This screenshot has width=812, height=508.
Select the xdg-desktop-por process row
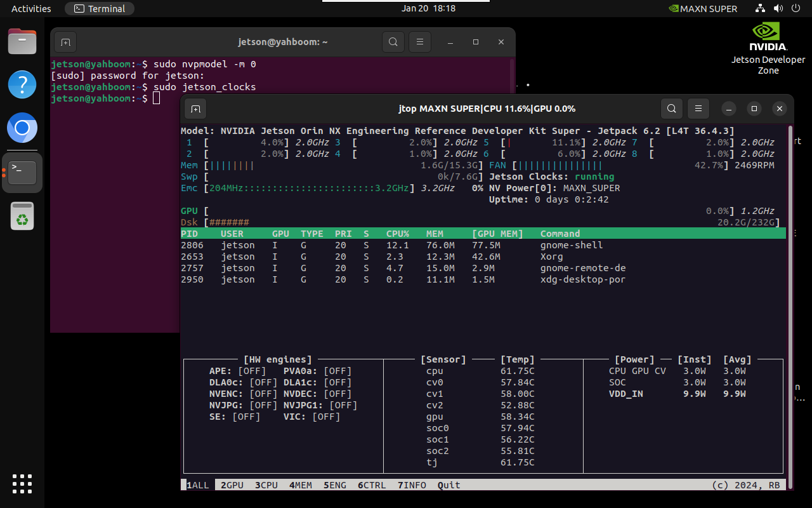483,279
